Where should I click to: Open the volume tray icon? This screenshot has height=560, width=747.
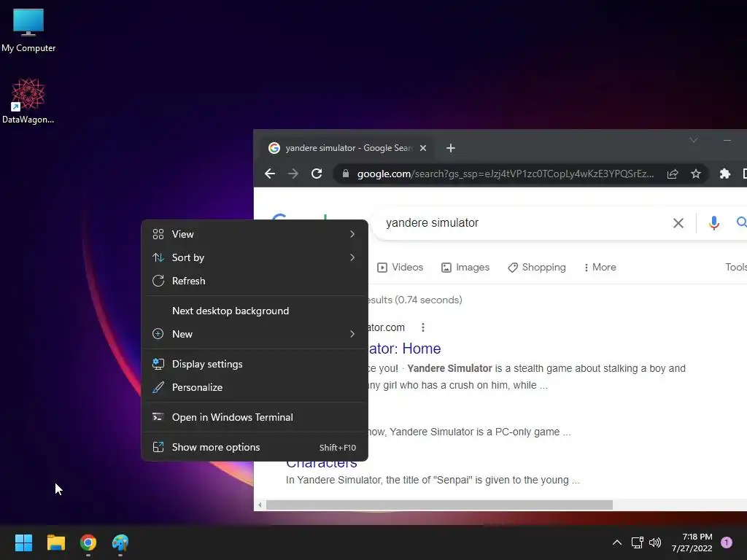coord(655,542)
